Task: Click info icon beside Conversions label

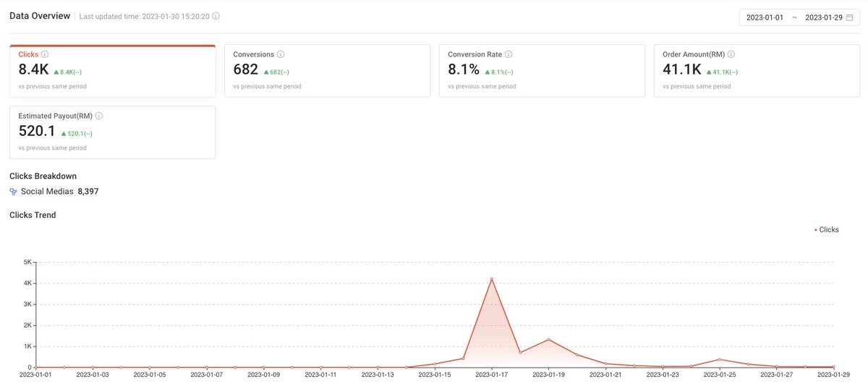Action: (281, 54)
